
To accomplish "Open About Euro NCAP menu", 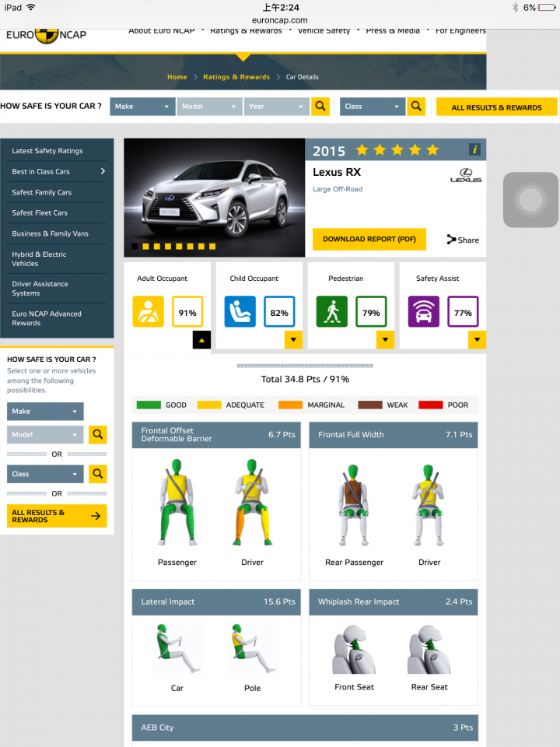I will (x=162, y=30).
